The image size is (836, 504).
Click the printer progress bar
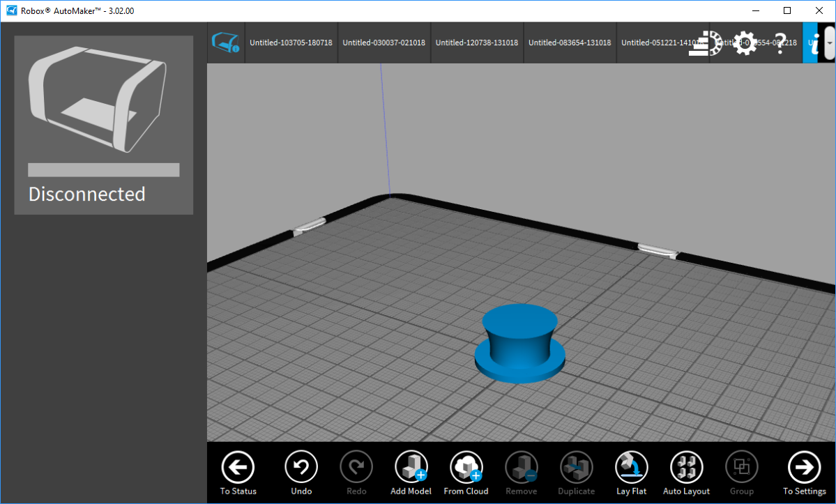pyautogui.click(x=104, y=170)
